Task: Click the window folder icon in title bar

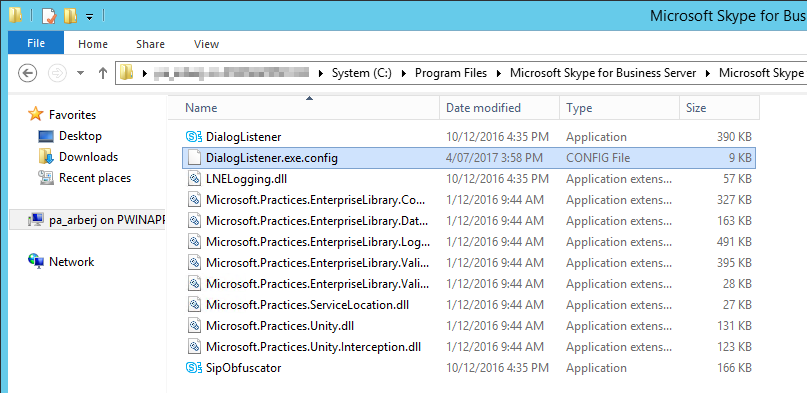Action: click(x=15, y=16)
